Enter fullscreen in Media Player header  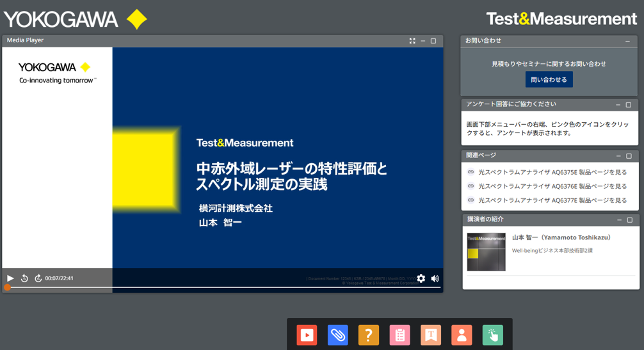coord(412,40)
